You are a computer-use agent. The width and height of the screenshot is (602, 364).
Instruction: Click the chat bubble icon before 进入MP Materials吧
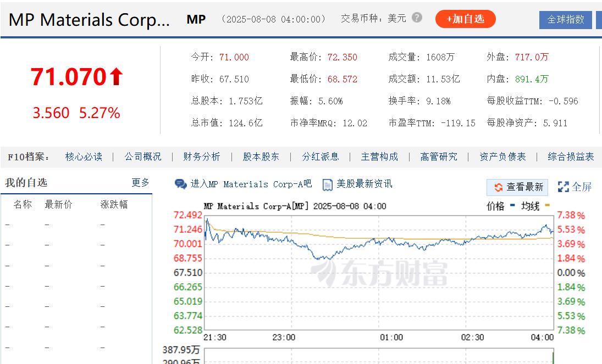(x=180, y=184)
